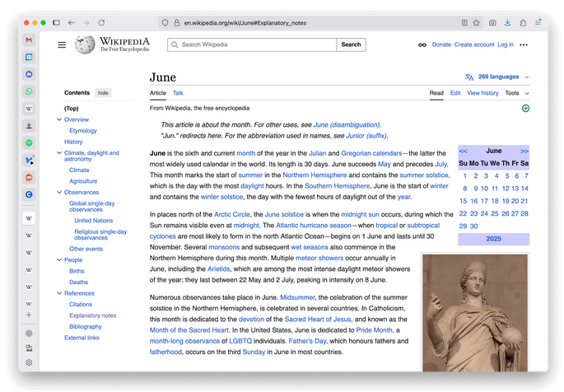Open the Gmail sidebar shortcut
564x392 pixels.
(x=29, y=40)
